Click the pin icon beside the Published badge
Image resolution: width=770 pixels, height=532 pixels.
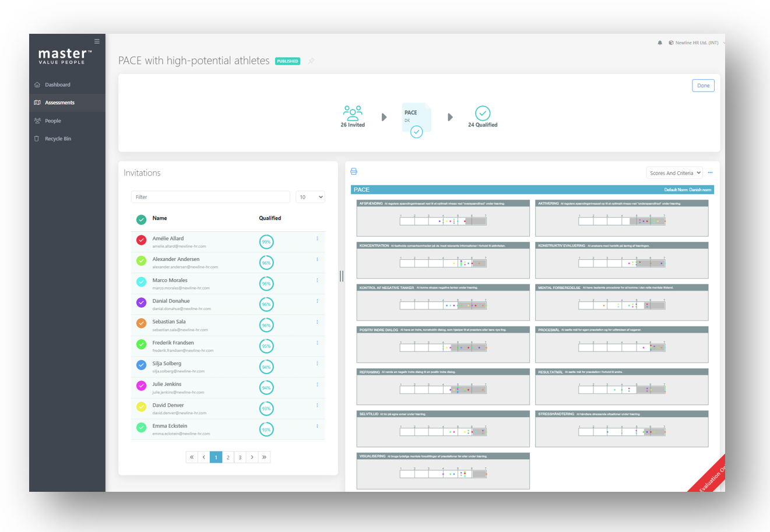311,61
